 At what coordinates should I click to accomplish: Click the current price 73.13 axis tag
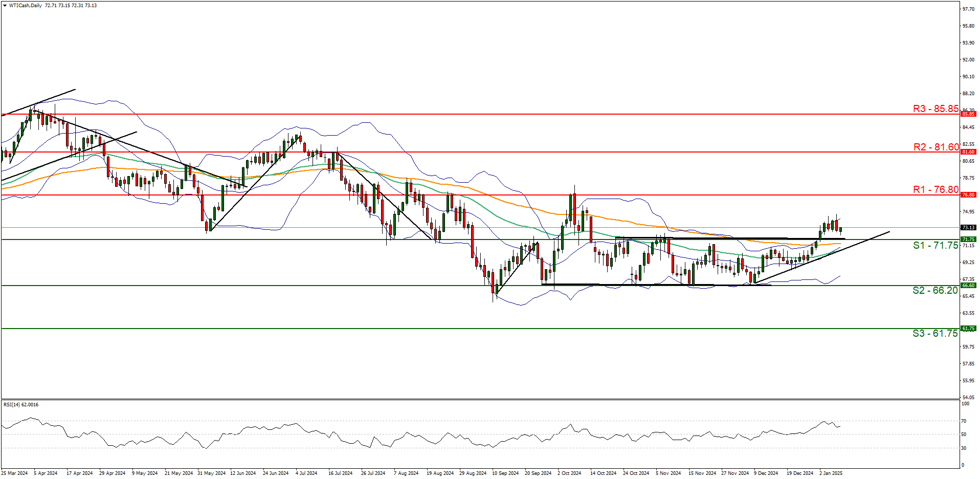point(968,227)
